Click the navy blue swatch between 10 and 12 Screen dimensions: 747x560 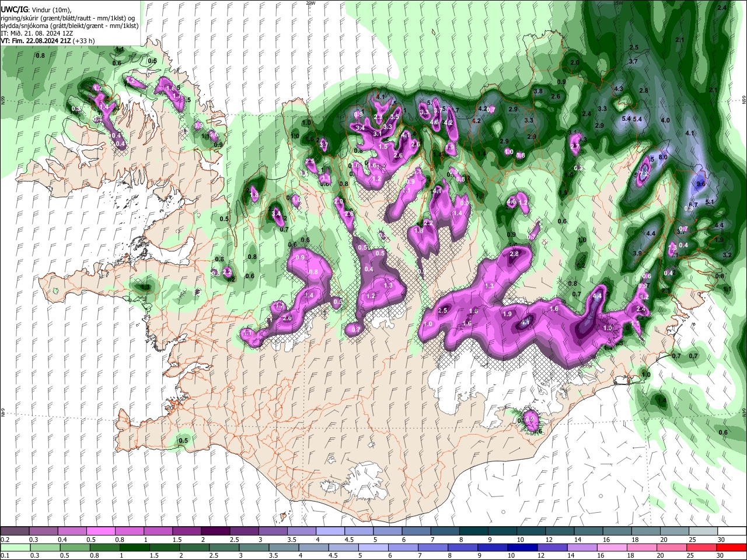[x=521, y=547]
